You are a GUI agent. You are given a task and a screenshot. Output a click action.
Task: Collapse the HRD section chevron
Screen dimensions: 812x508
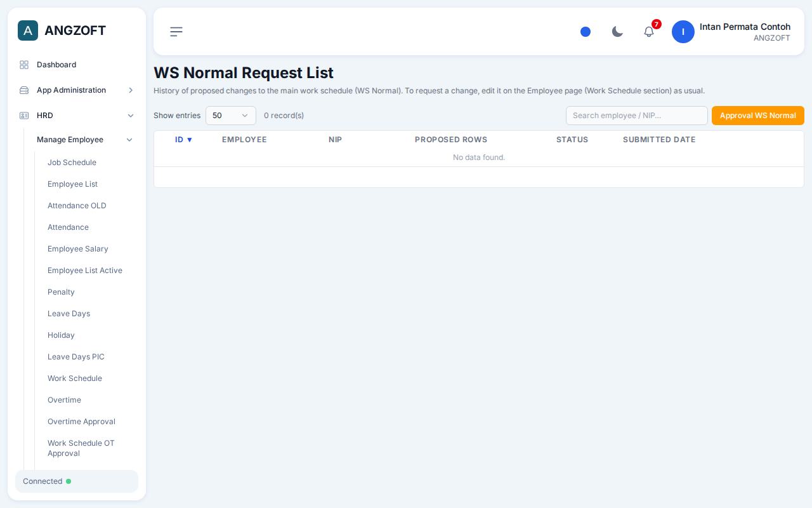pos(131,116)
